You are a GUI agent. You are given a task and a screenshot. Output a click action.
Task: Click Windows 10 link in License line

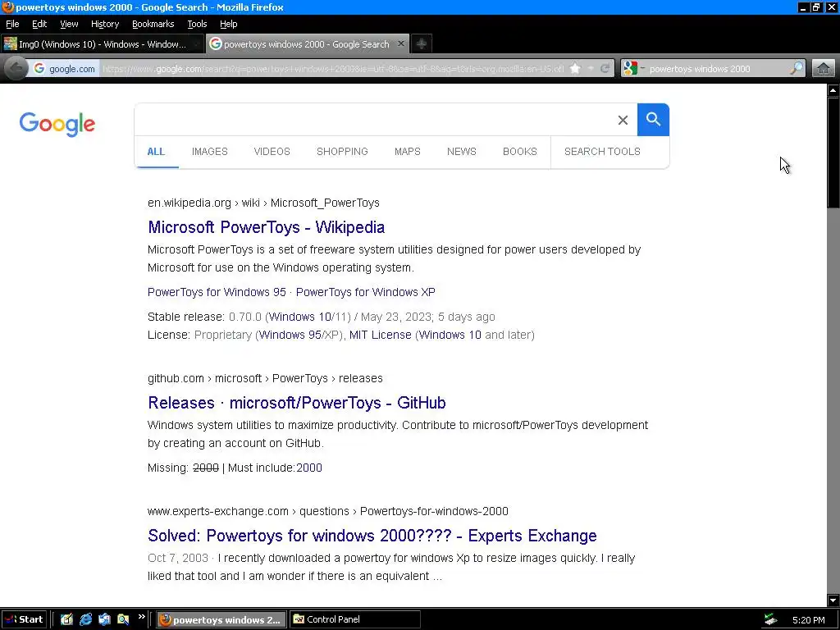coord(450,336)
